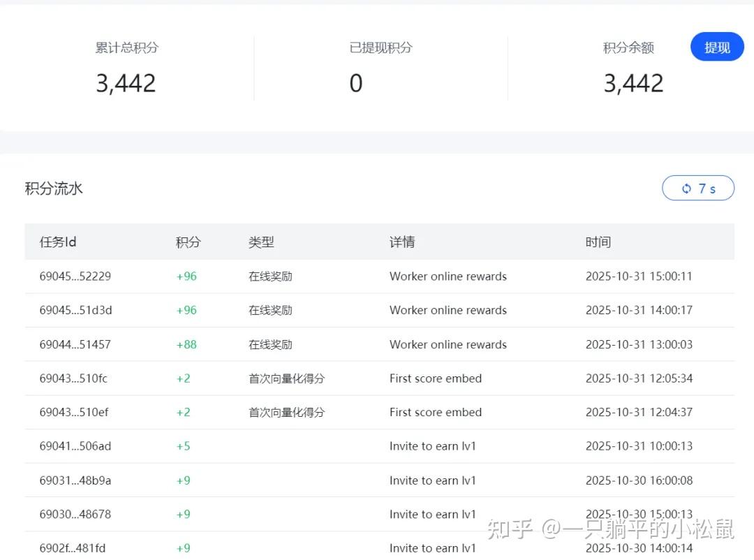Click the +88 points entry
Screen dimensions: 754x560
click(186, 344)
